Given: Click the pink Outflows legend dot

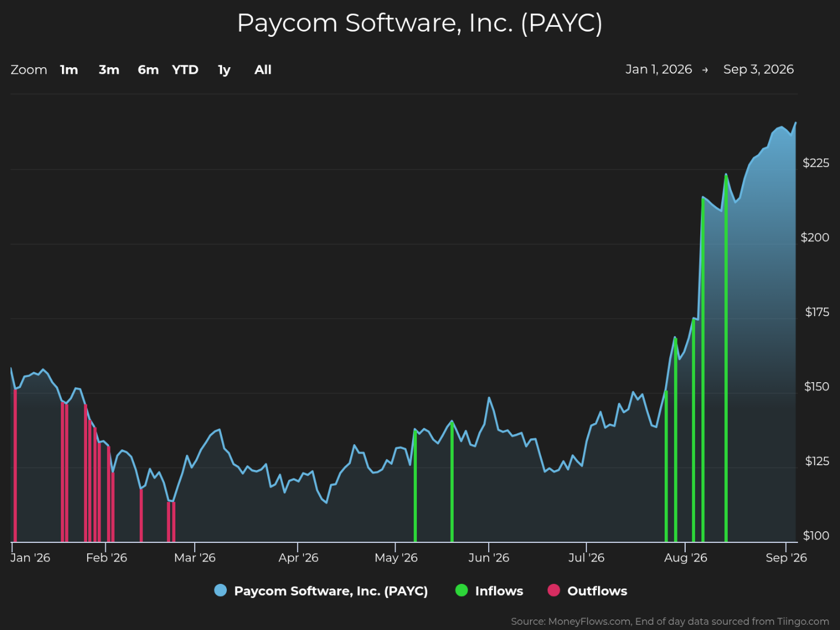Looking at the screenshot, I should point(554,590).
